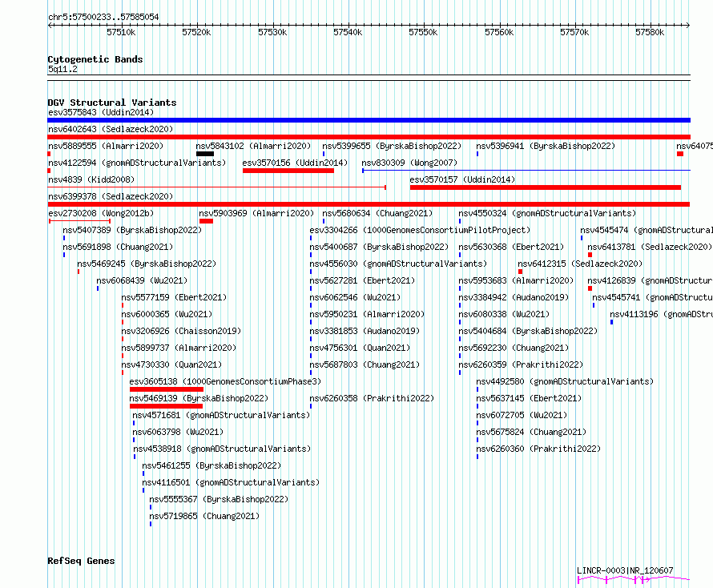This screenshot has height=588, width=713.
Task: Open the nsv5399655 (ByrskaBishop2022) label
Action: pos(392,146)
